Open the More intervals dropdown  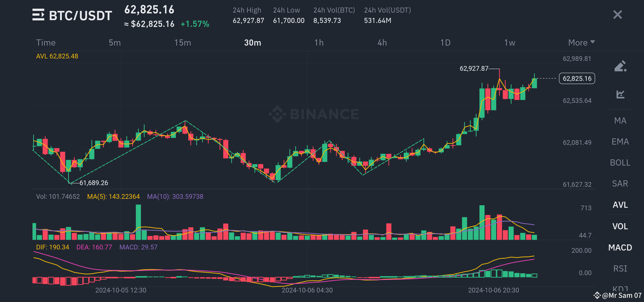(580, 43)
